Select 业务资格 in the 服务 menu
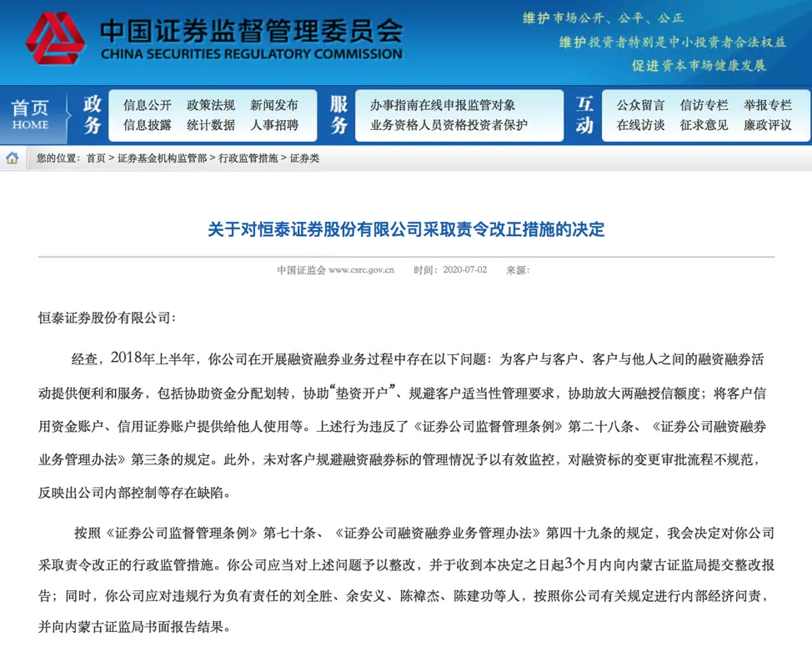 click(x=394, y=125)
